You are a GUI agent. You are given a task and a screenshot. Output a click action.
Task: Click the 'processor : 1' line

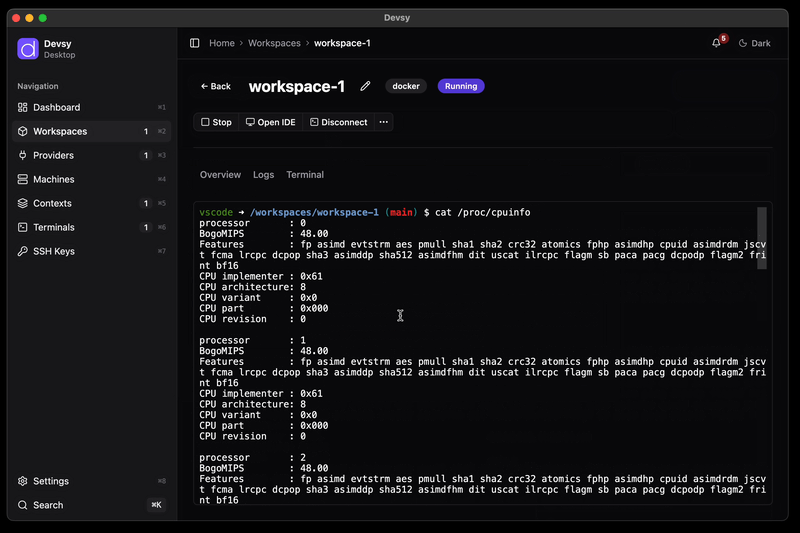click(x=253, y=340)
